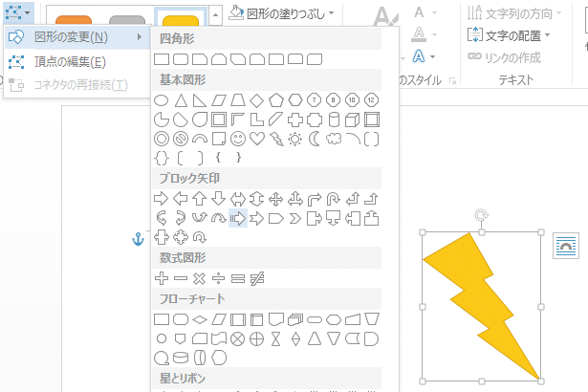The height and width of the screenshot is (392, 588).
Task: Select the diamond basic shape
Action: 257,100
